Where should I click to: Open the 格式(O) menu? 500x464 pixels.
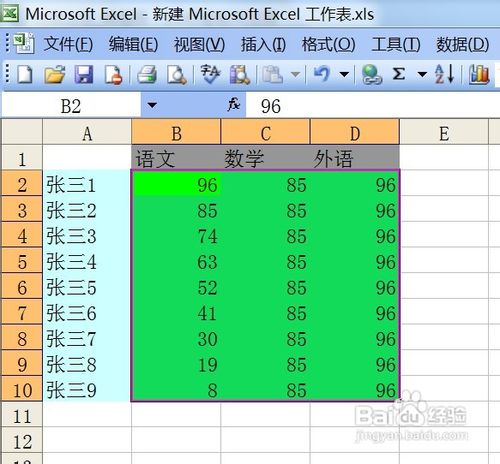click(x=328, y=44)
